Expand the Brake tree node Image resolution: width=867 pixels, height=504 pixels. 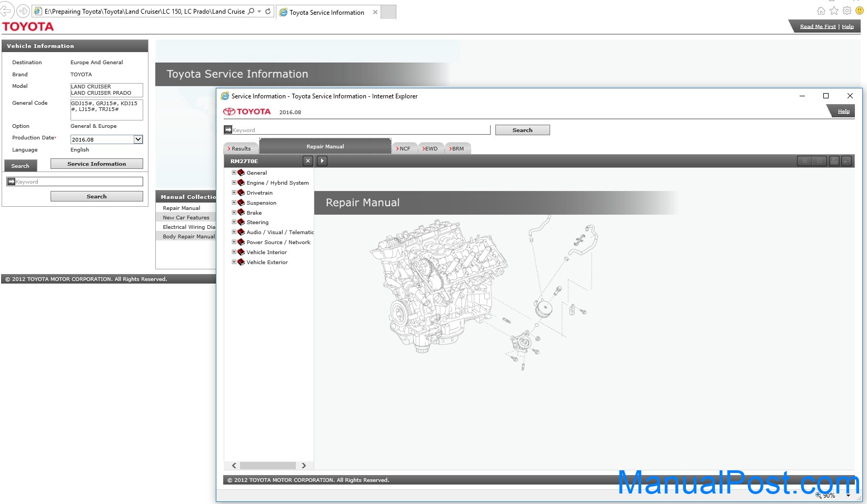234,213
